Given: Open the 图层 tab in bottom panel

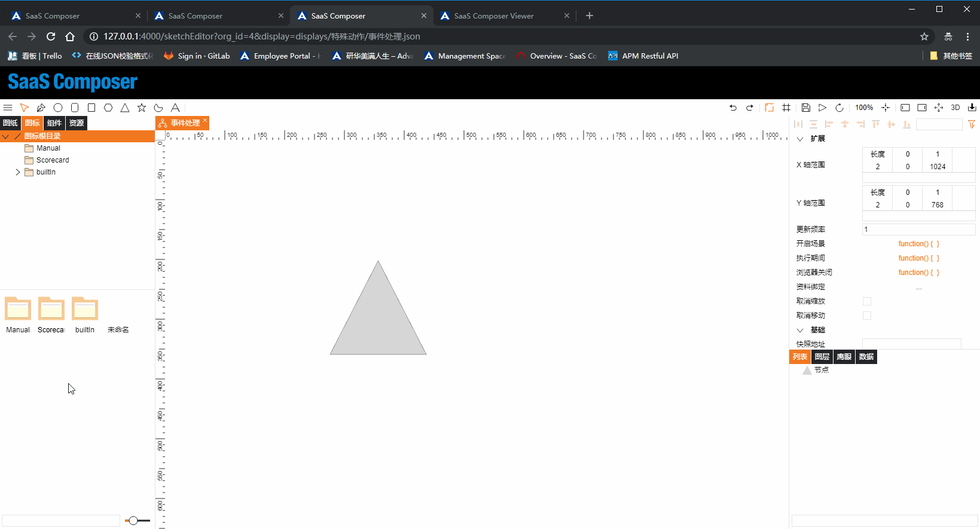Looking at the screenshot, I should pos(822,357).
